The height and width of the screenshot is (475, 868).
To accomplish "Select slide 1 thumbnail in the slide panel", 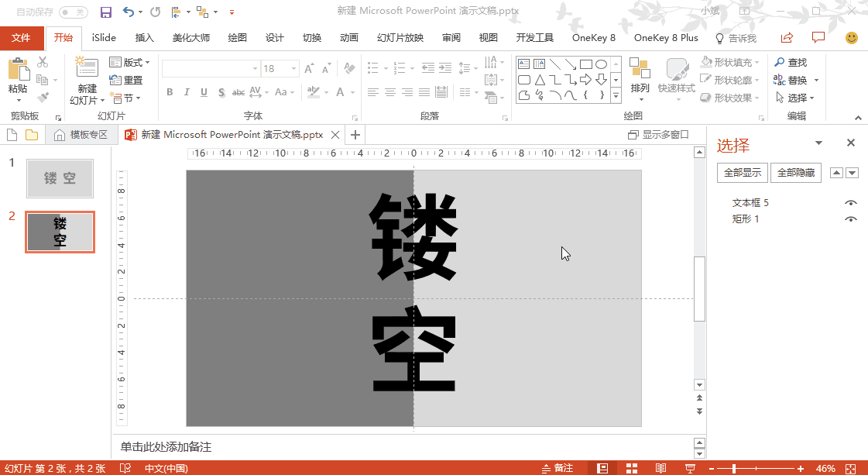I will coord(60,178).
